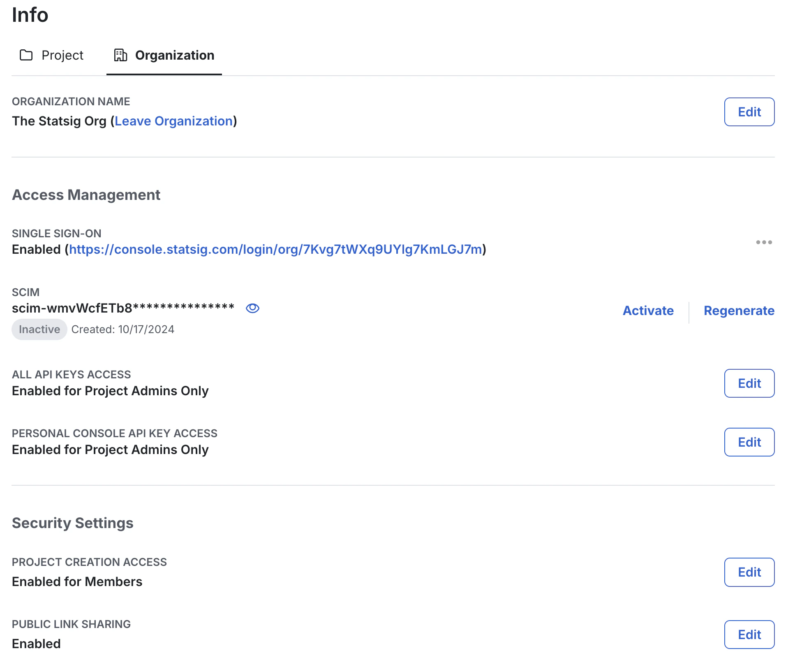Viewport: 795px width, 672px height.
Task: Edit All API Keys Access setting
Action: 749,383
